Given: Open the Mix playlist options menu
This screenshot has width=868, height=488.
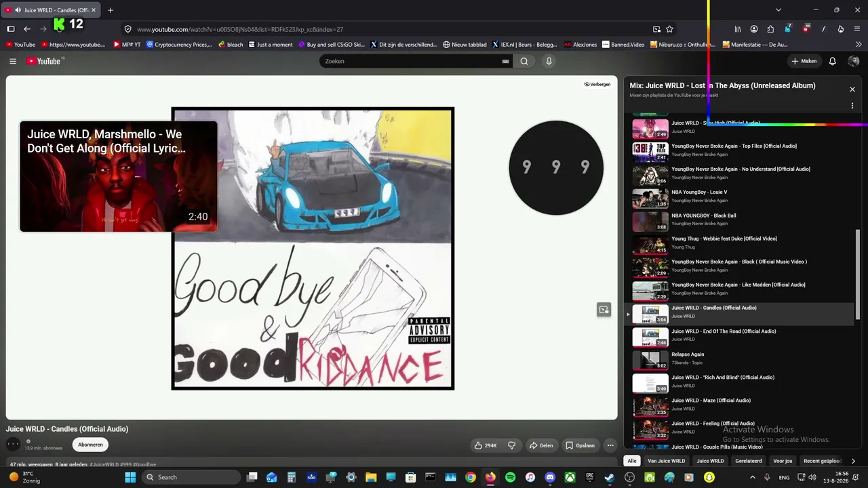Looking at the screenshot, I should coord(852,106).
